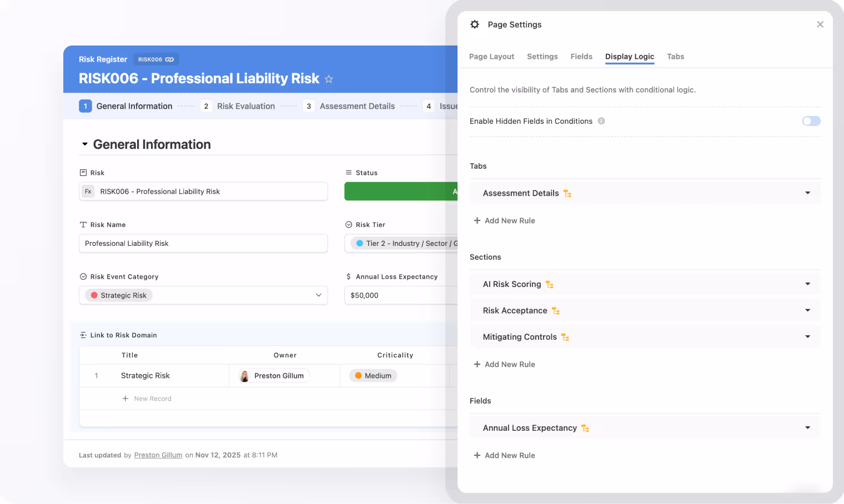Click info icon beside Enable Hidden Fields
844x504 pixels.
tap(601, 121)
